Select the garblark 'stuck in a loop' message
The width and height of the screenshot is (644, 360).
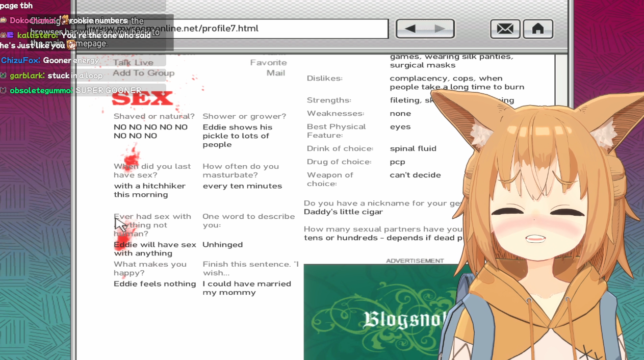51,75
